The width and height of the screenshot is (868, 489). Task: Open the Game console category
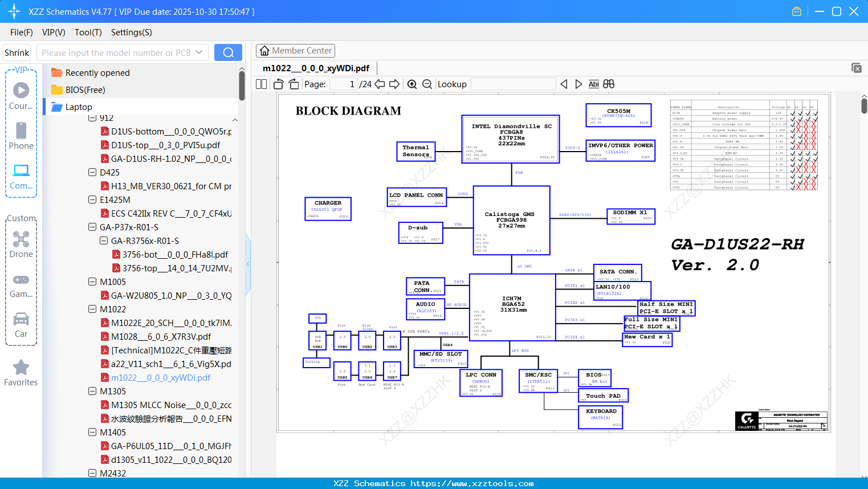pos(21,285)
